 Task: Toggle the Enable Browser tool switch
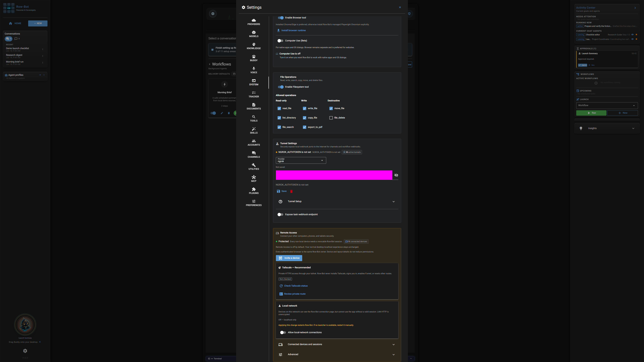[x=281, y=18]
